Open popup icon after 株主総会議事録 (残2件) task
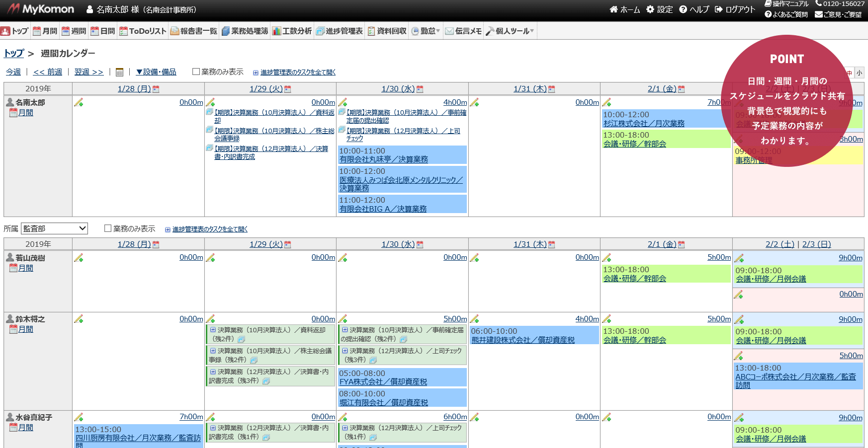Screen dimensions: 868x448 point(254,360)
